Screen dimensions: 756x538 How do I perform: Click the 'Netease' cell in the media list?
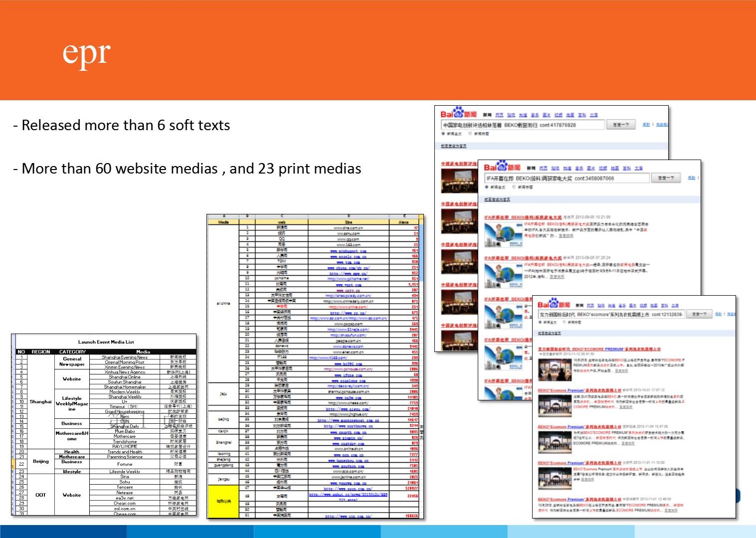coord(125,493)
